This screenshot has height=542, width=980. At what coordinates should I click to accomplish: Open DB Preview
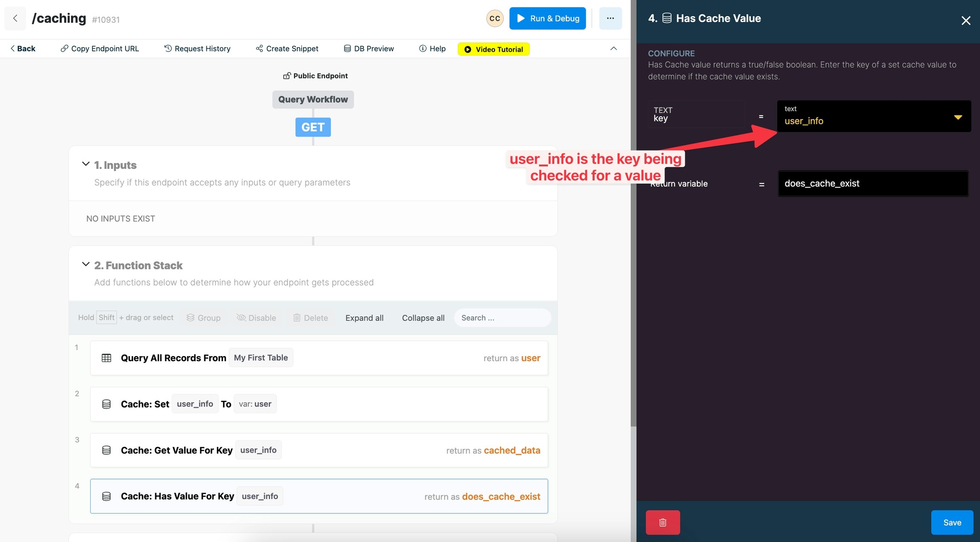(x=369, y=48)
